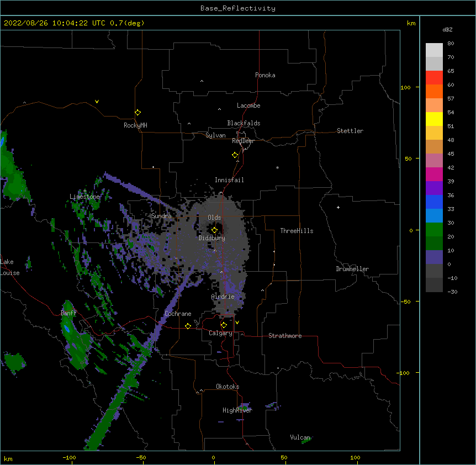Click the 45 value on the dBZ scale
476x465 pixels.
(x=451, y=154)
